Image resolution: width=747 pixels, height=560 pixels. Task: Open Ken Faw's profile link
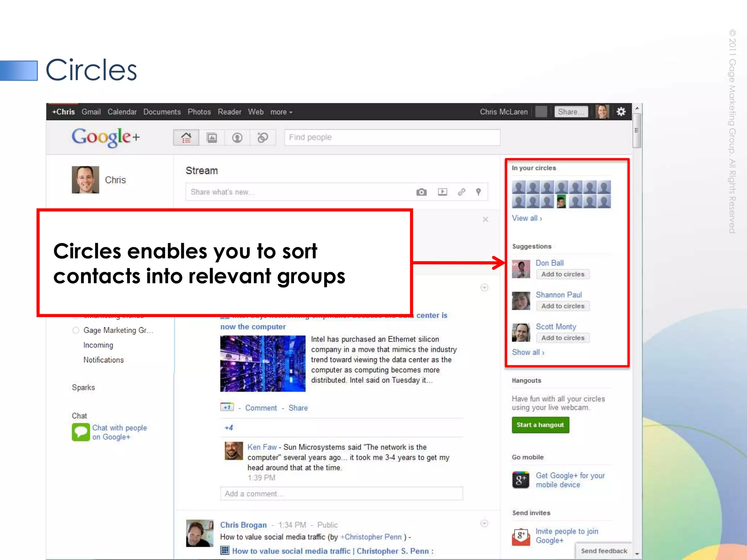262,447
